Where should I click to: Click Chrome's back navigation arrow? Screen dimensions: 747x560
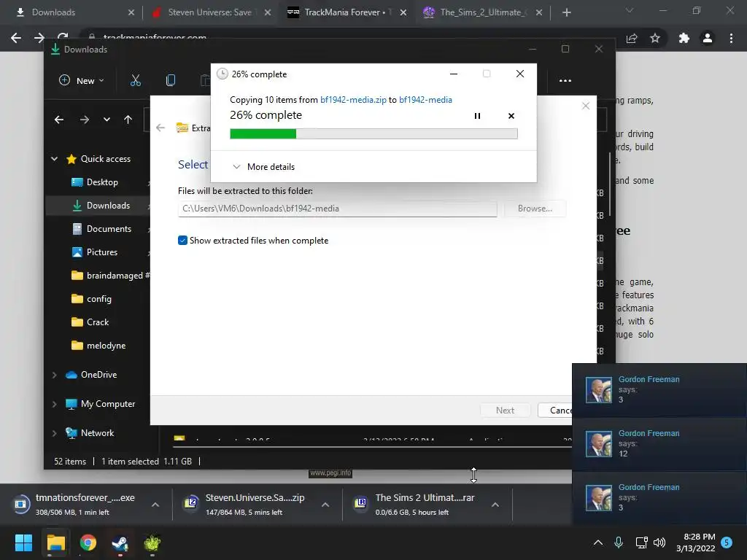click(16, 38)
